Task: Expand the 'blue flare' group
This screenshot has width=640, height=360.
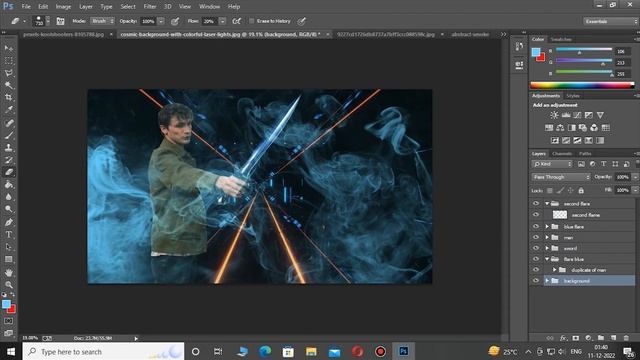Action: [547, 227]
